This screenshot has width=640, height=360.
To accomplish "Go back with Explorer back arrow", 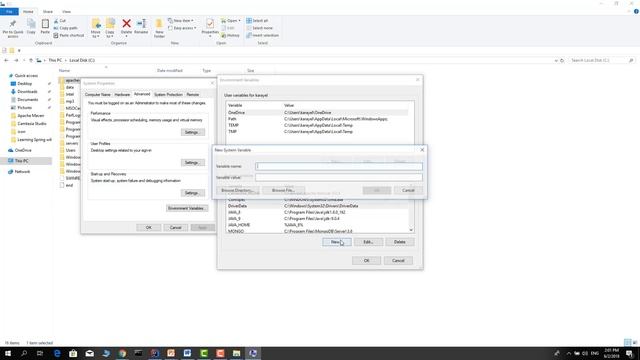I will [6, 60].
